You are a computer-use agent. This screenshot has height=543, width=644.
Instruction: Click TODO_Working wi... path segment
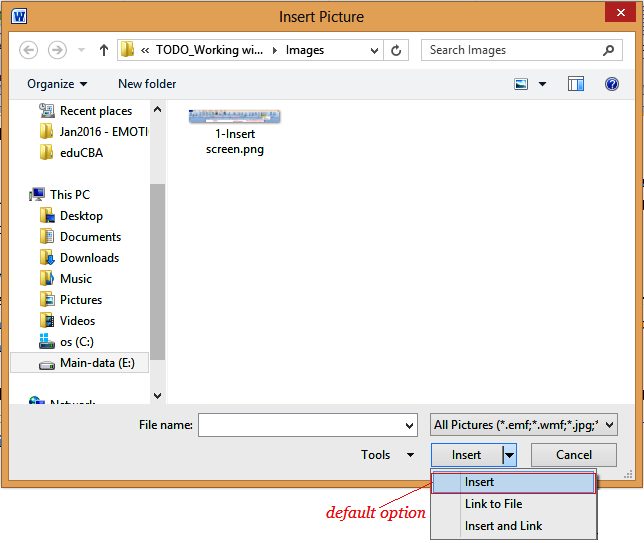[209, 50]
